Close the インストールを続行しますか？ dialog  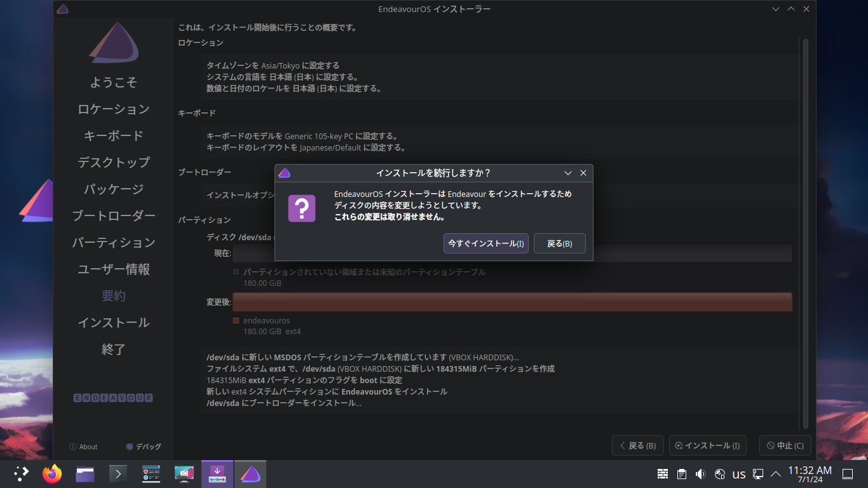[x=583, y=173]
